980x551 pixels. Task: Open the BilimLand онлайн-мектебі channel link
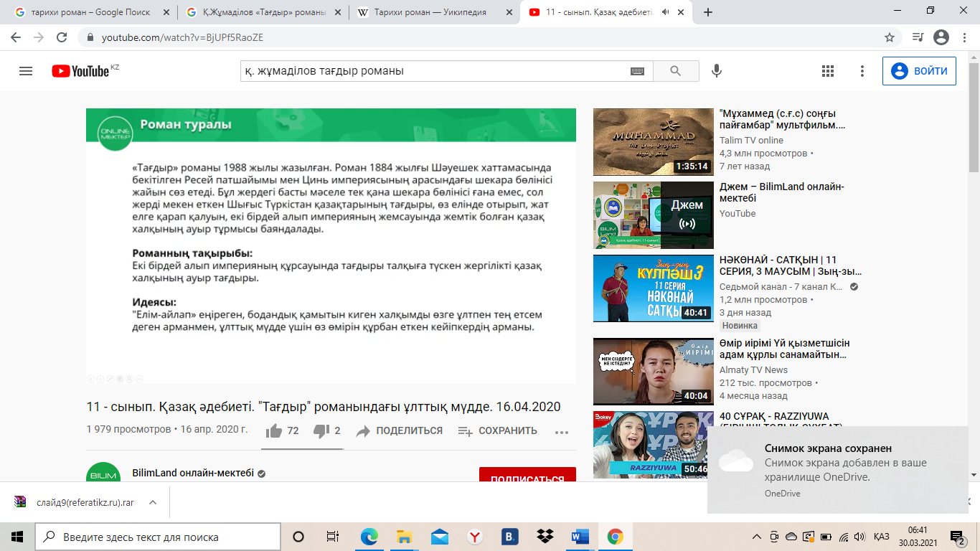click(193, 473)
